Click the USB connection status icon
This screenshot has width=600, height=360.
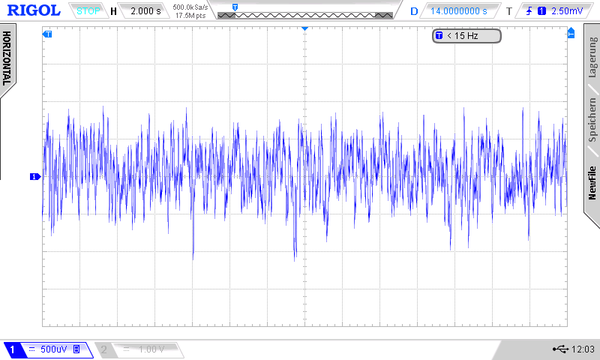(x=560, y=349)
